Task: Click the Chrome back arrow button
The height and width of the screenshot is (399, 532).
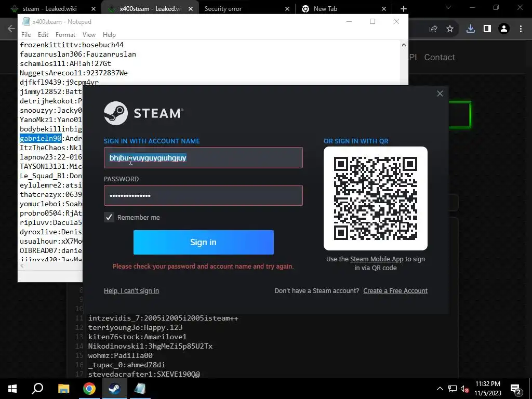Action: point(11,29)
